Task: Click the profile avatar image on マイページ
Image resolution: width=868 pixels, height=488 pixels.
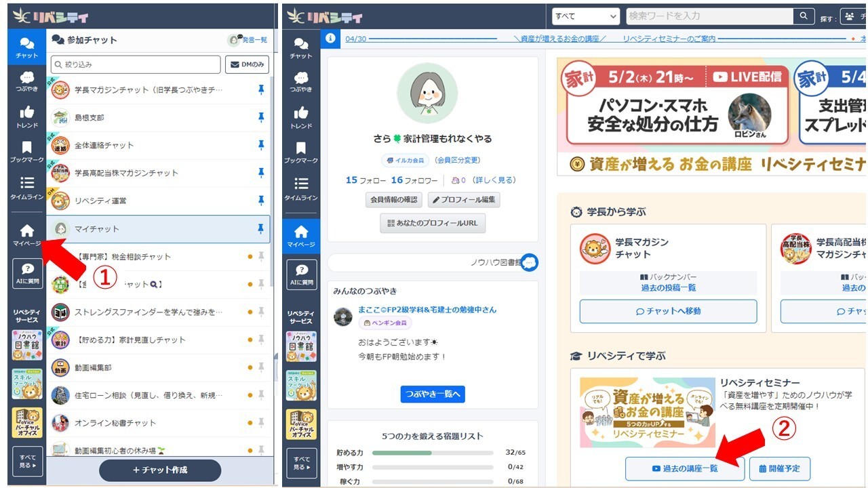Action: click(427, 94)
